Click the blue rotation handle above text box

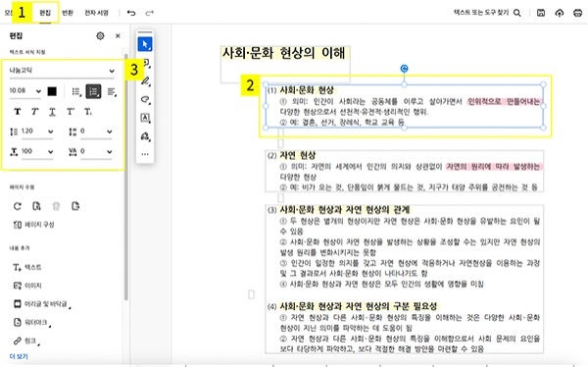coord(404,69)
